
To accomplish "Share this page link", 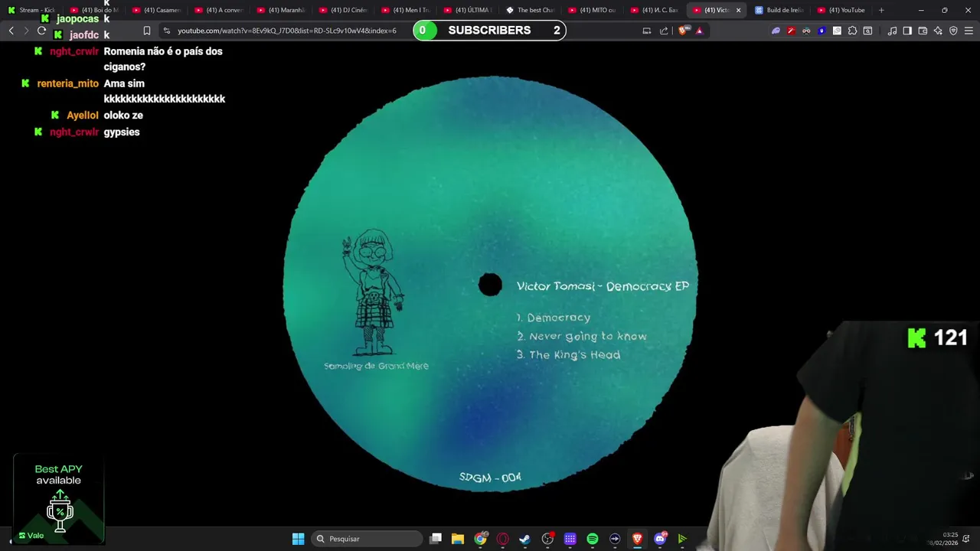I will tap(664, 31).
